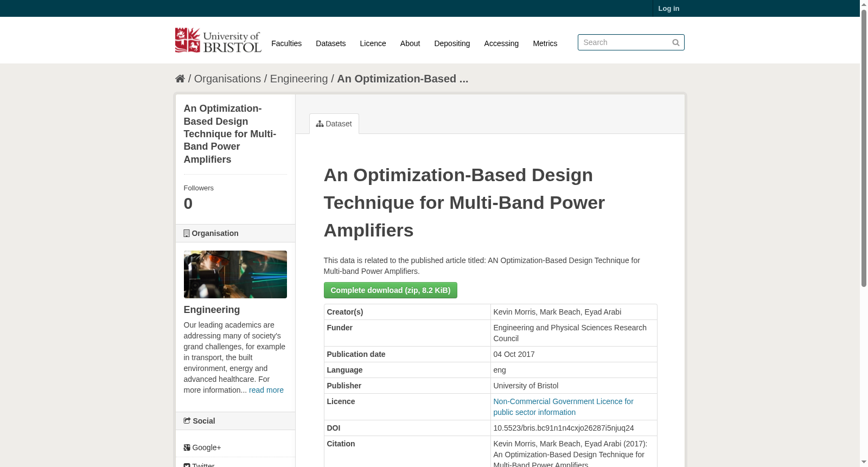868x467 pixels.
Task: Open the Non-Commercial Government Licence link
Action: point(563,407)
